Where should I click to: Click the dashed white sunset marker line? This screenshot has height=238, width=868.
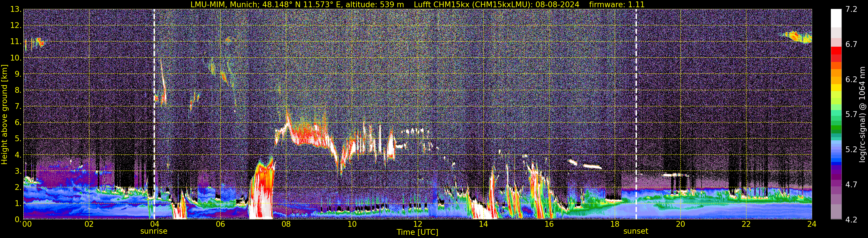click(636, 114)
